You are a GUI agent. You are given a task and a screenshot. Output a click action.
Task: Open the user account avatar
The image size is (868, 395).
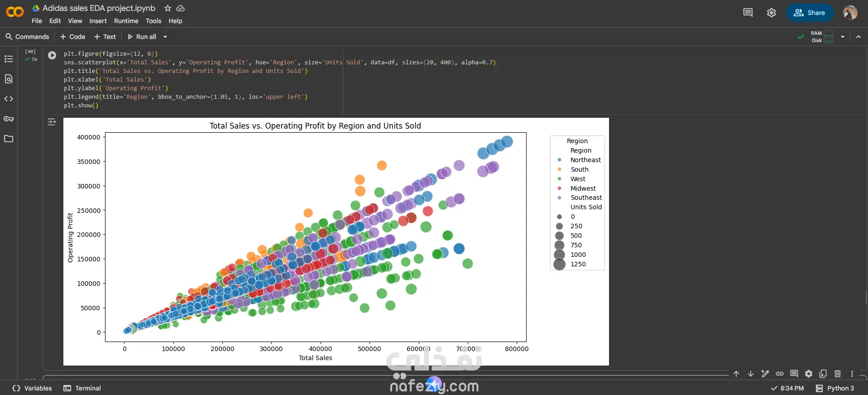[850, 13]
